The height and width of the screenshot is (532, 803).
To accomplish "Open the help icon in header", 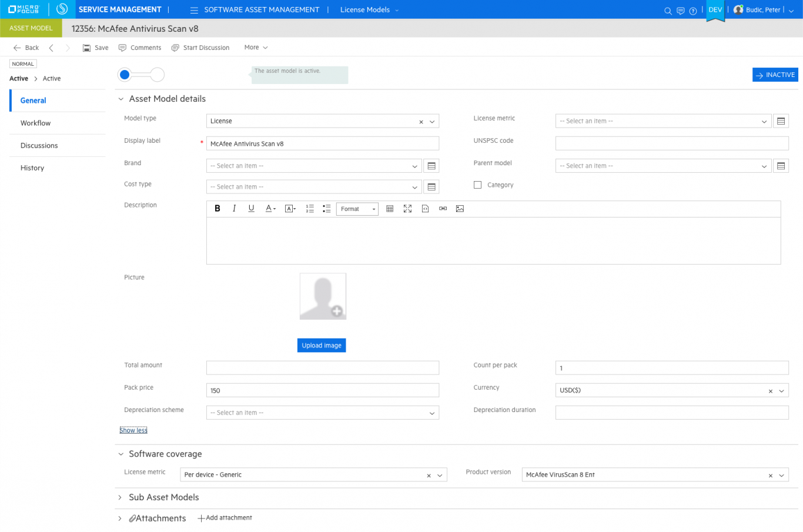I will pos(693,11).
